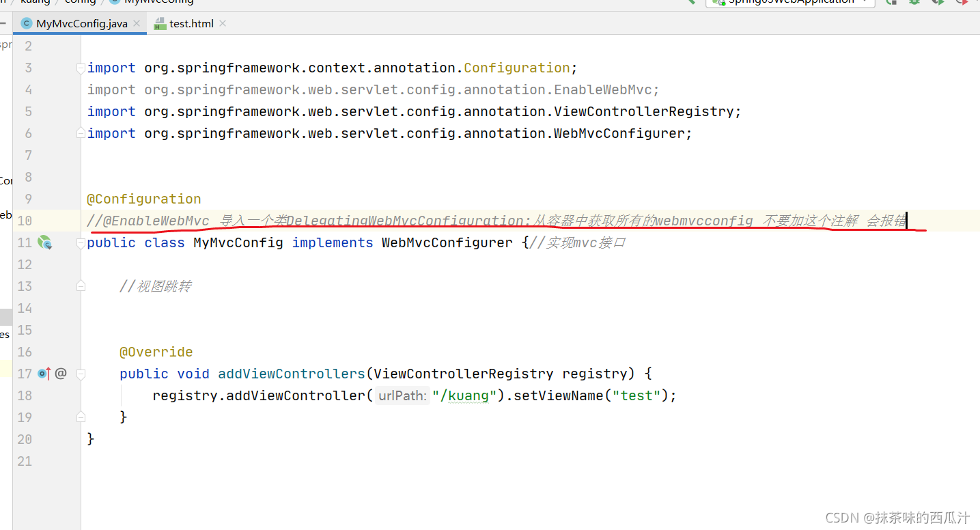This screenshot has height=530, width=980.
Task: Select config in the breadcrumb bar
Action: tap(80, 2)
